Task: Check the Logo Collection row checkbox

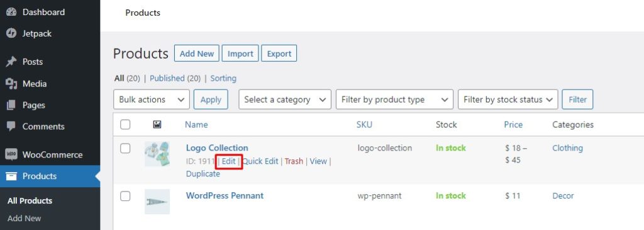Action: click(x=125, y=148)
